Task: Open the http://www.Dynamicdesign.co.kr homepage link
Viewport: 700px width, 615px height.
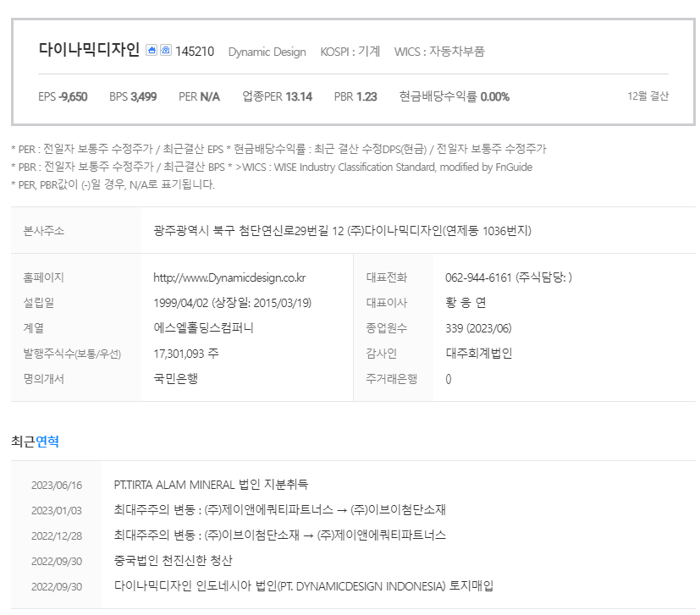Action: [229, 277]
